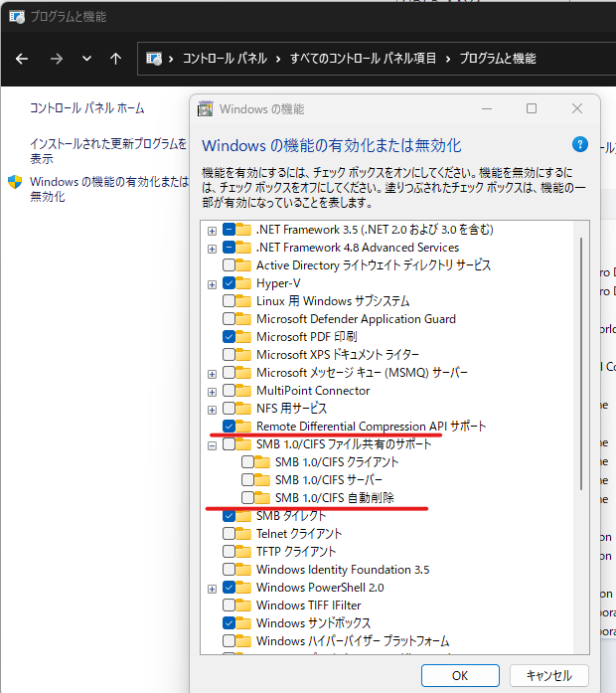Click the help question mark icon
The width and height of the screenshot is (616, 693).
click(x=580, y=144)
